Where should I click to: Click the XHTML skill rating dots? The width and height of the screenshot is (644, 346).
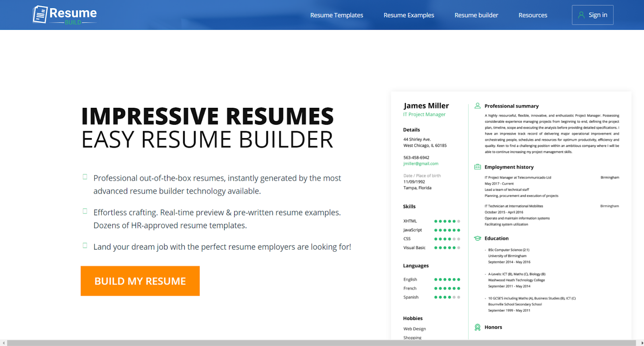pos(447,221)
